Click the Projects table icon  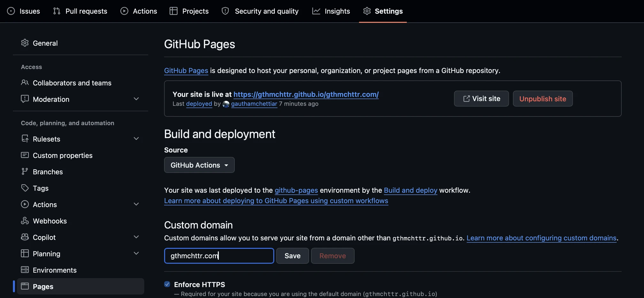click(173, 11)
